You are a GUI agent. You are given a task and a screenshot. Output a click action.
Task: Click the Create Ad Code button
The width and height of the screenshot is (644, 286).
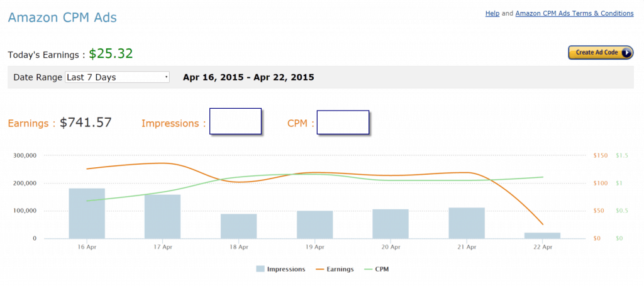pos(601,53)
